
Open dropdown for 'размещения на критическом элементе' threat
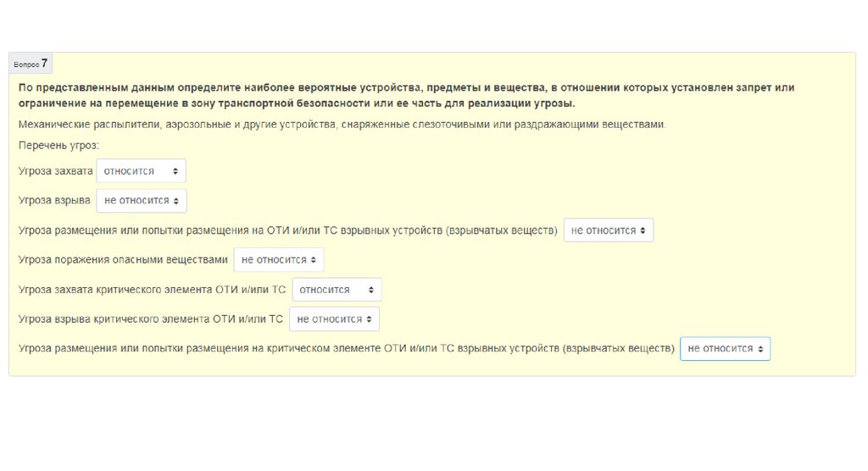(725, 348)
